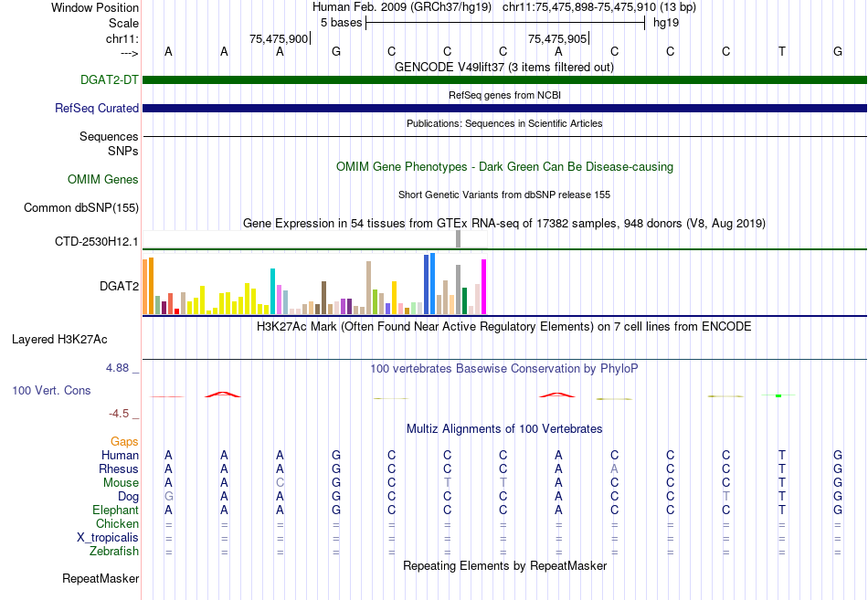
Task: Click the Rhesus species label
Action: click(x=119, y=468)
